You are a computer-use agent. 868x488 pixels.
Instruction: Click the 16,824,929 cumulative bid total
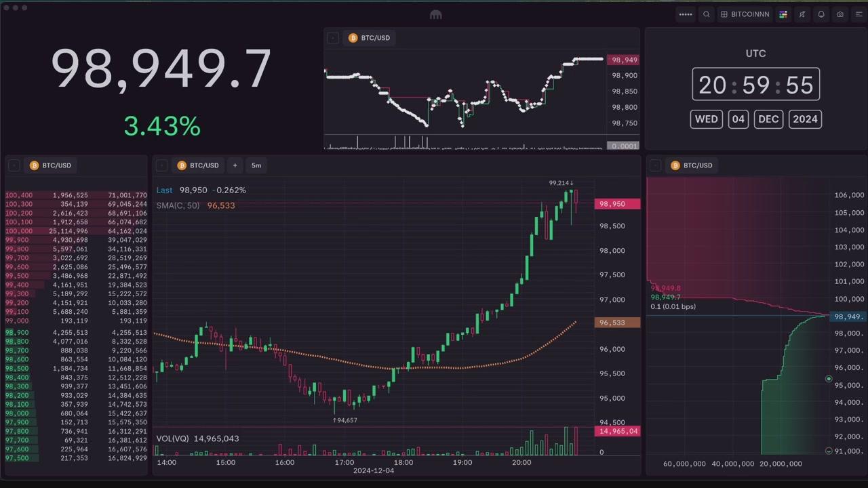click(x=127, y=458)
